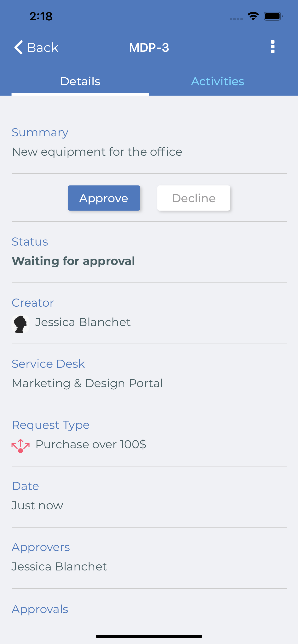Tap Purchase over 100$ request type text
Viewport: 298px width, 644px height.
point(91,444)
